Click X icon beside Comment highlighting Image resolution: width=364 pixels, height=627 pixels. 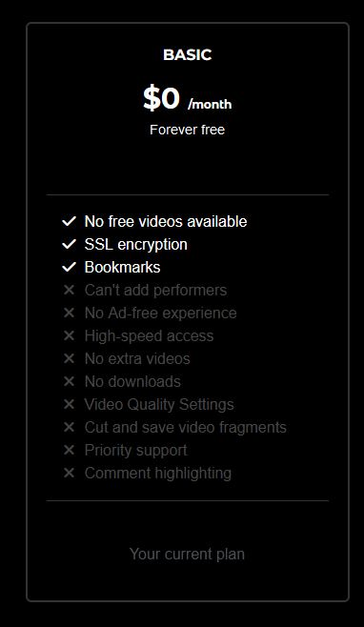point(70,473)
